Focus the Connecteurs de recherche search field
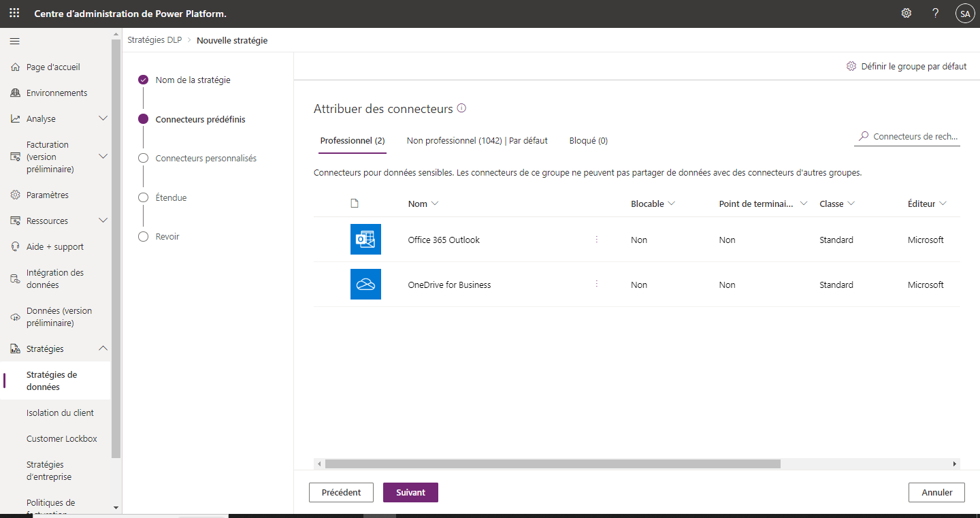The width and height of the screenshot is (980, 518). pos(907,136)
